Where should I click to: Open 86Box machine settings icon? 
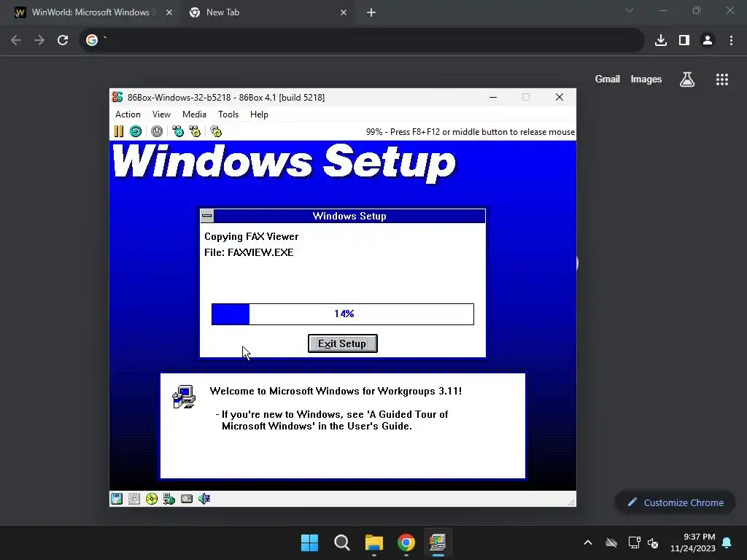pyautogui.click(x=216, y=131)
